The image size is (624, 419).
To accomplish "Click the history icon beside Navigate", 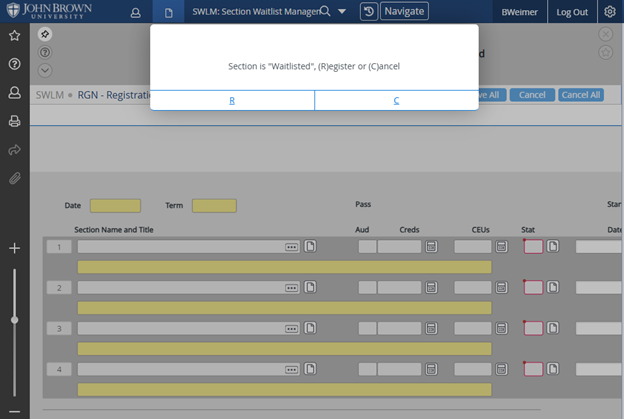I will pos(368,12).
